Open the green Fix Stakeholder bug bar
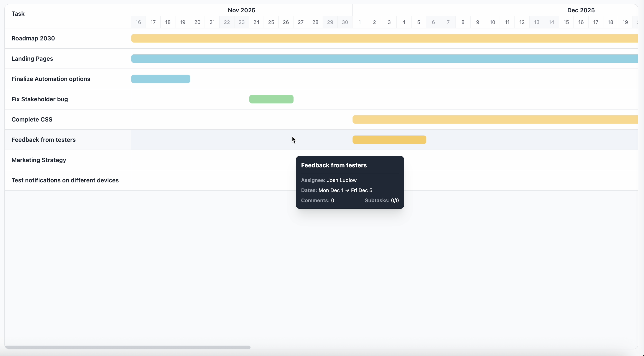 (271, 99)
